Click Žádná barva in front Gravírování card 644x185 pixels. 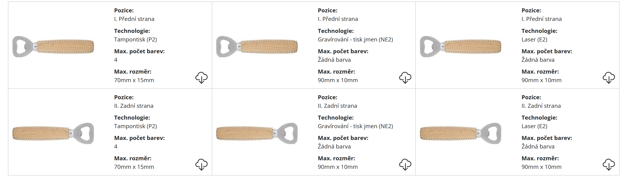[x=334, y=60]
